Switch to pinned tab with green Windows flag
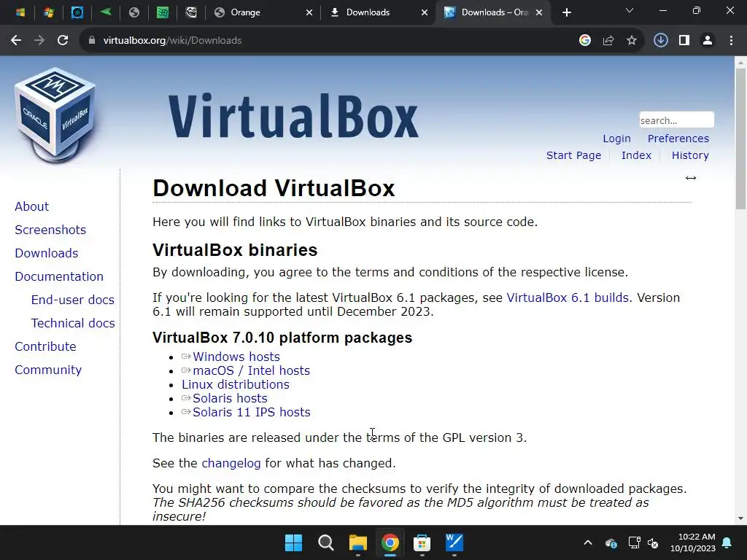This screenshot has width=747, height=560. (163, 12)
